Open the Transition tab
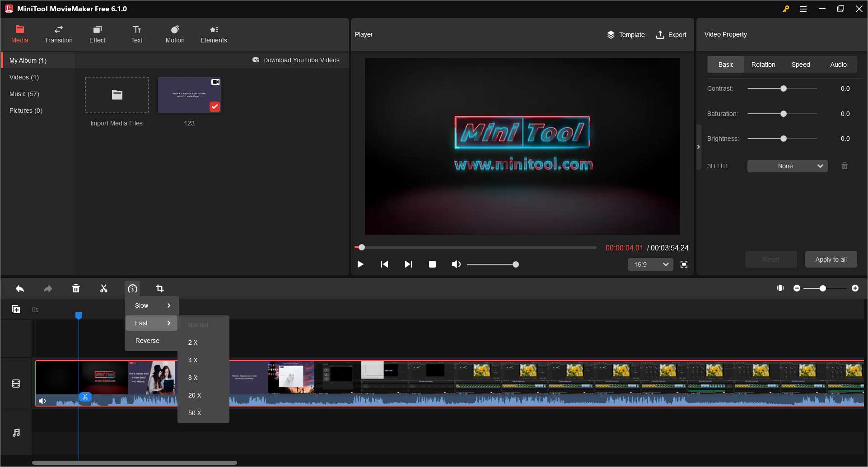Image resolution: width=868 pixels, height=467 pixels. coord(59,35)
